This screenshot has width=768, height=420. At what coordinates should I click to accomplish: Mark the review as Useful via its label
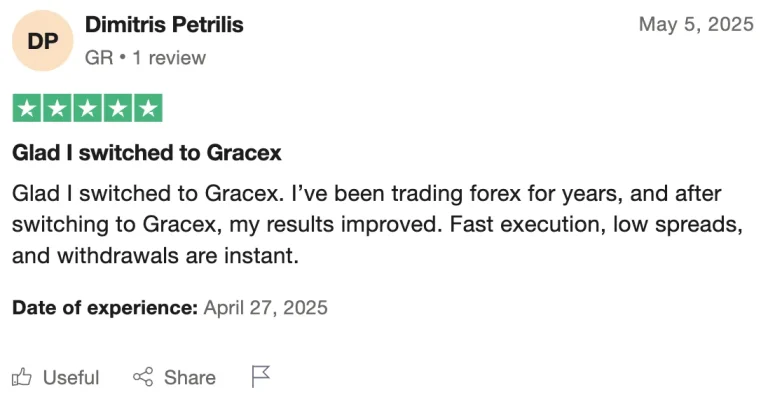71,378
